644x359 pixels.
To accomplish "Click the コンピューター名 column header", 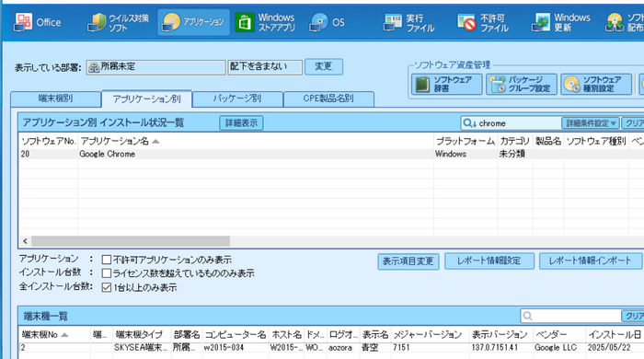I will (236, 335).
